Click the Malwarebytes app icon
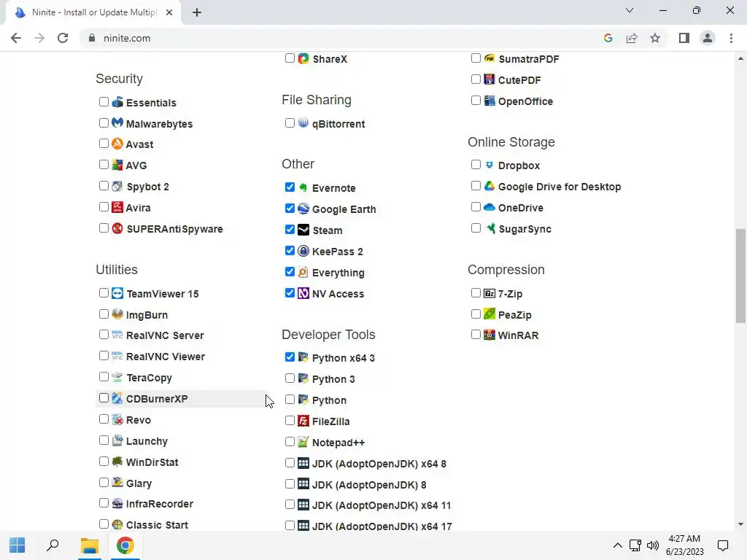 coord(117,122)
